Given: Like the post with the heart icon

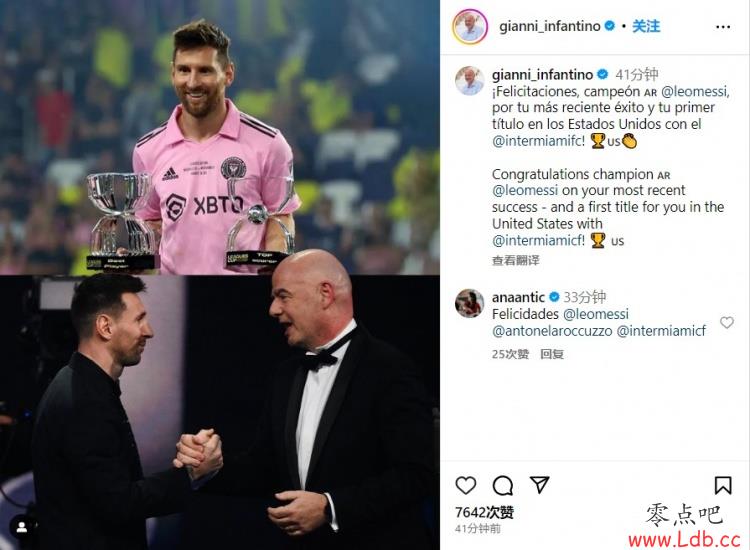Looking at the screenshot, I should click(465, 485).
